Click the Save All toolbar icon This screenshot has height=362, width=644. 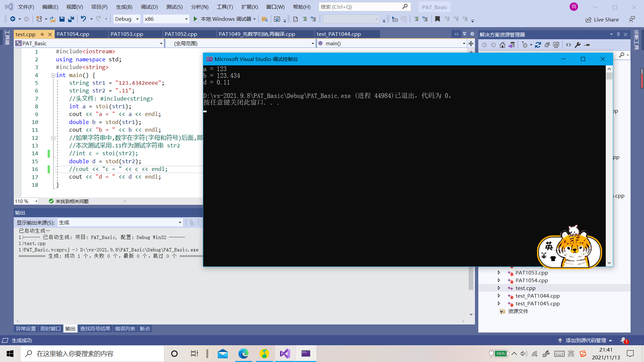[71, 19]
